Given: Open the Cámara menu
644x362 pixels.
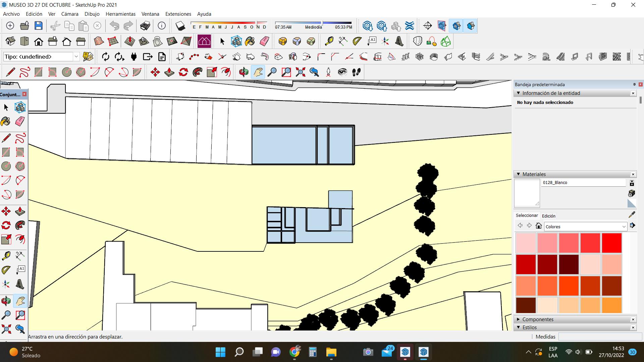Looking at the screenshot, I should (x=70, y=14).
